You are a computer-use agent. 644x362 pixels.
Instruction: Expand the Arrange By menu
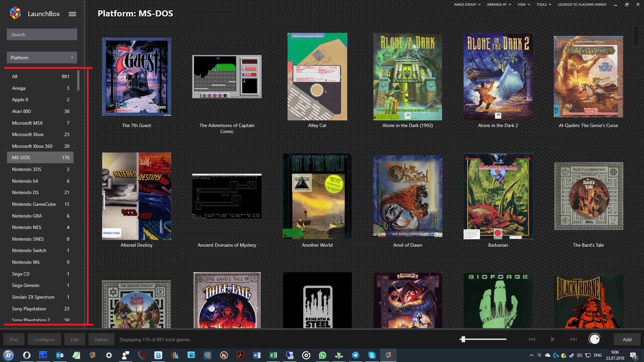[499, 5]
